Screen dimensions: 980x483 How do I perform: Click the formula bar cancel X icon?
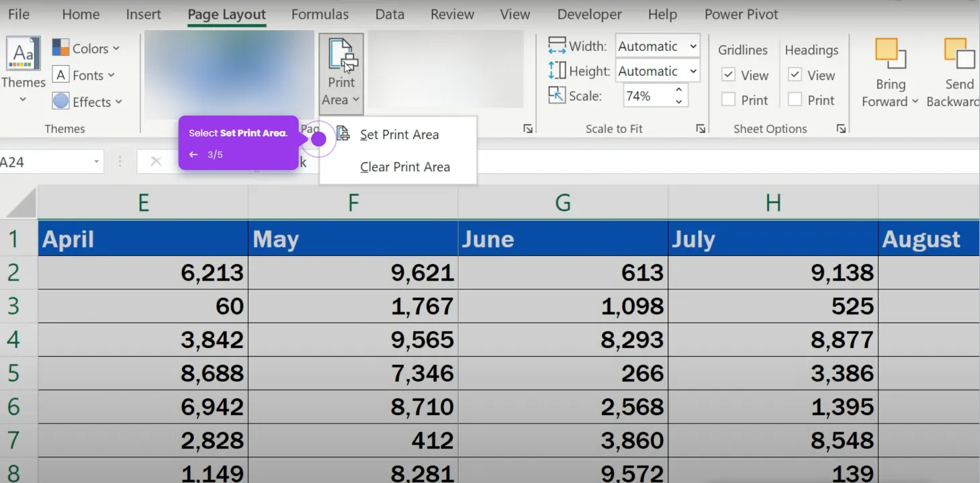point(156,162)
